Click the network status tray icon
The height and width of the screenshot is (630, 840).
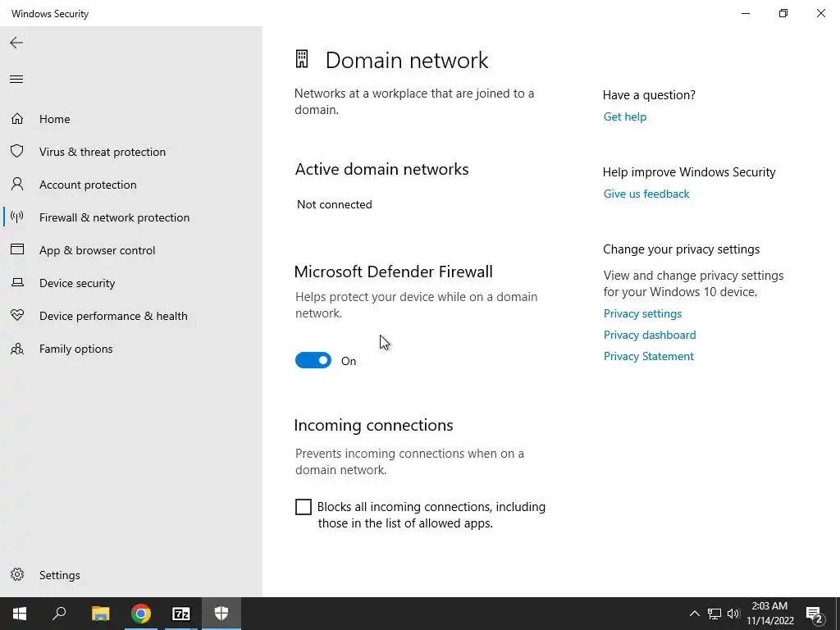(714, 614)
